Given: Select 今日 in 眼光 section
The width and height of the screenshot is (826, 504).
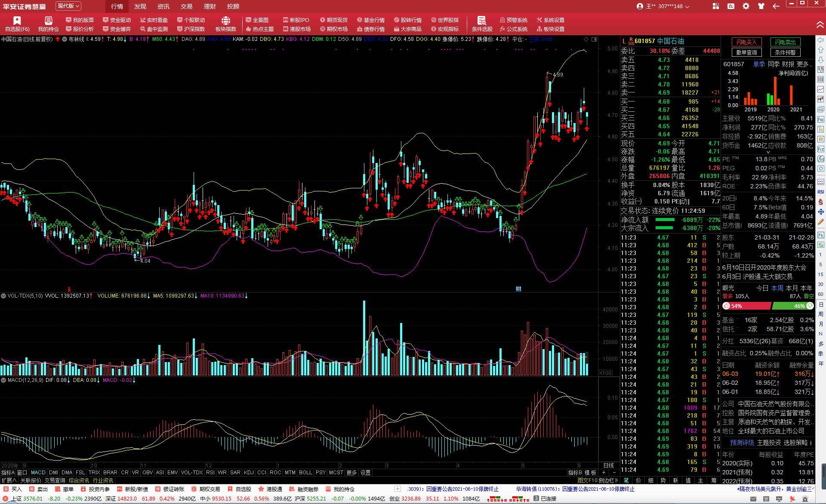Looking at the screenshot, I should (x=762, y=288).
